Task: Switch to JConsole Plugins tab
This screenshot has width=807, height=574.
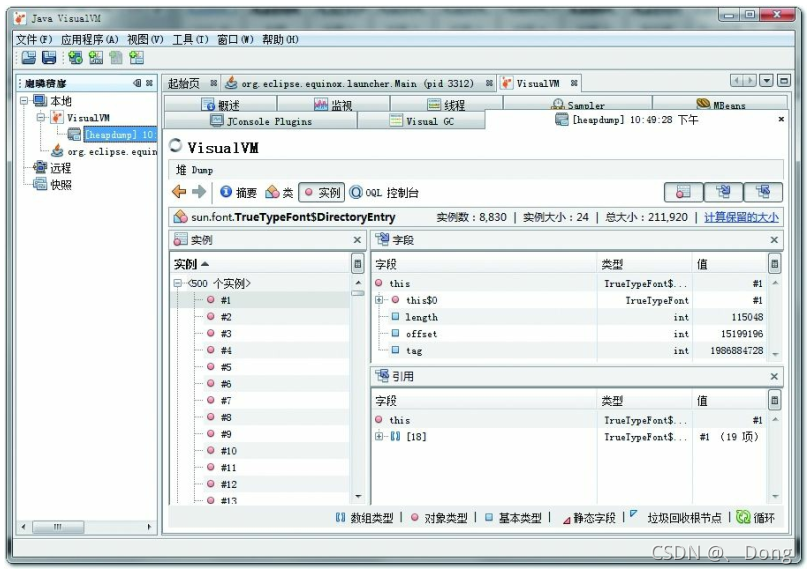Action: (x=261, y=121)
